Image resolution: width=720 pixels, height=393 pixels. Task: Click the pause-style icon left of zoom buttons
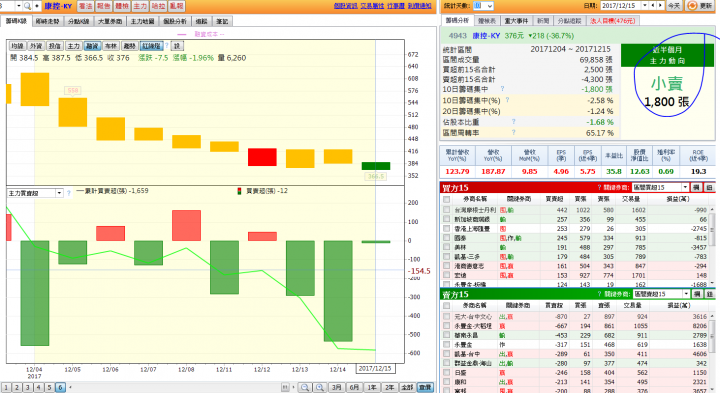285,387
